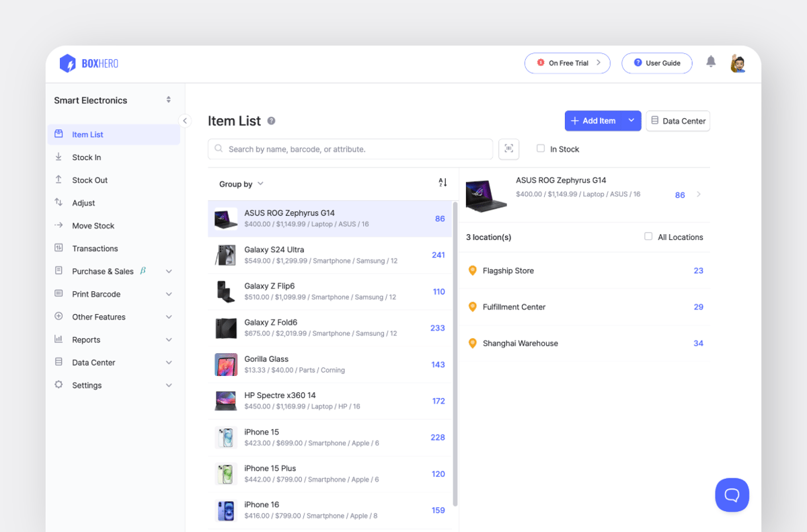807x532 pixels.
Task: Click the Print Barcode printer icon
Action: coord(59,294)
